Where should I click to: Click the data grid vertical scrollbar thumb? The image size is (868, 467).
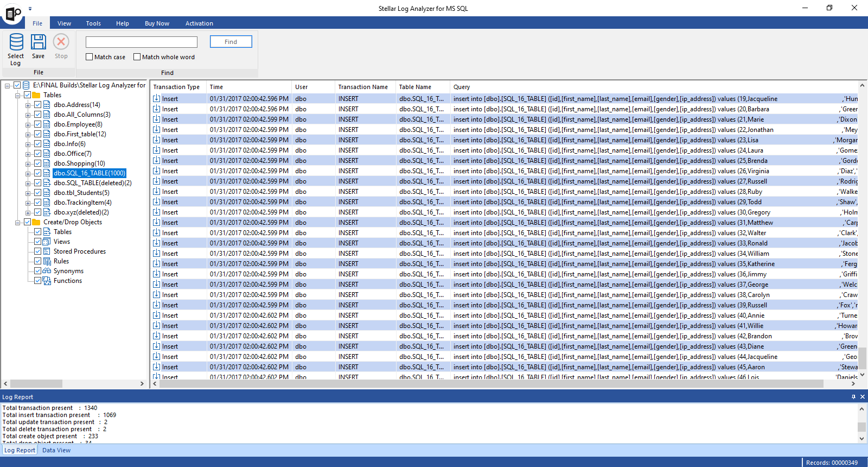pos(862,358)
